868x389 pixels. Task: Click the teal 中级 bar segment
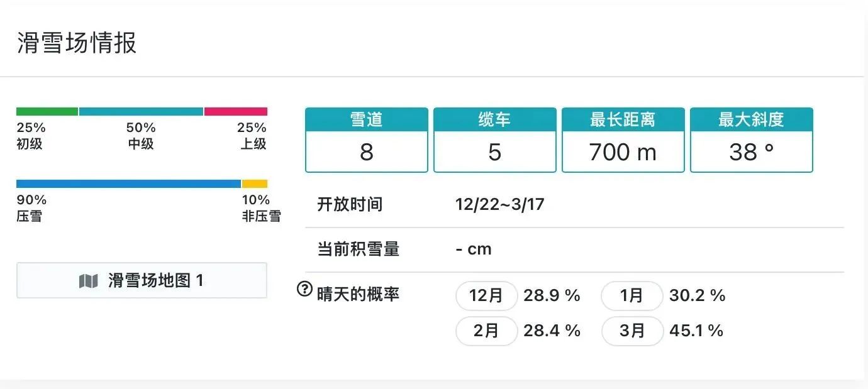[141, 112]
